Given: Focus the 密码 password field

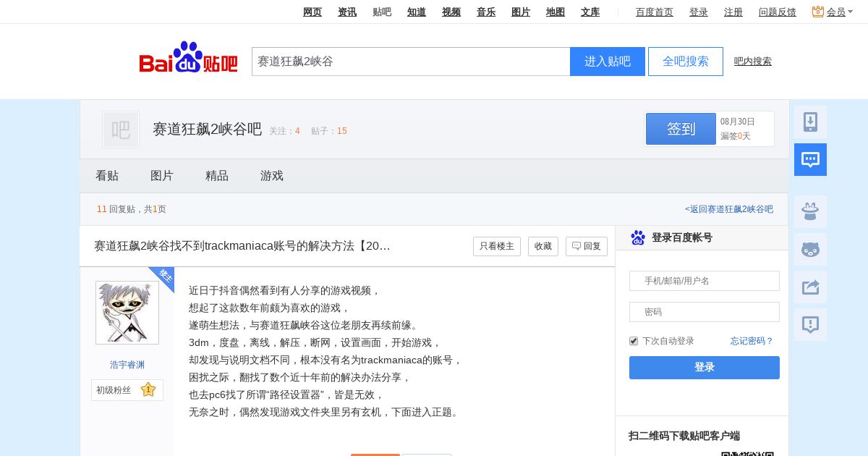Looking at the screenshot, I should pos(705,312).
